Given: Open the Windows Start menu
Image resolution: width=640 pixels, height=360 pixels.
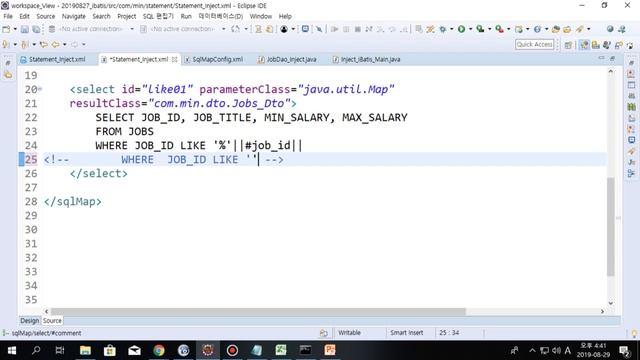Looking at the screenshot, I should coord(12,350).
